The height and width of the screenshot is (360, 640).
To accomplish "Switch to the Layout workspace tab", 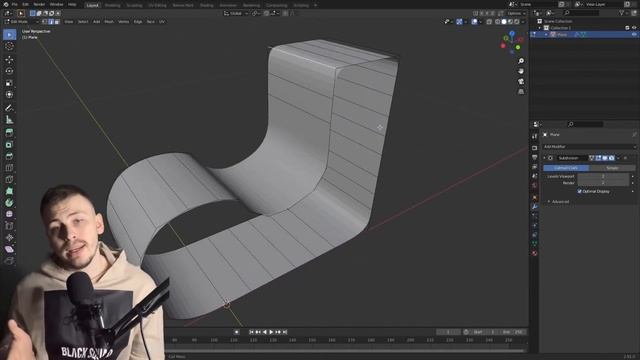I will point(93,5).
